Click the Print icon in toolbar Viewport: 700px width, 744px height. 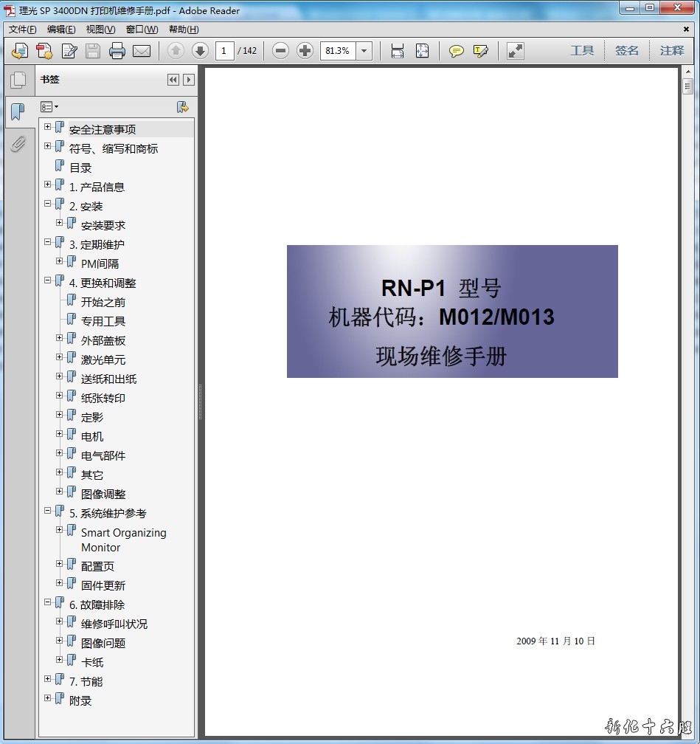117,51
